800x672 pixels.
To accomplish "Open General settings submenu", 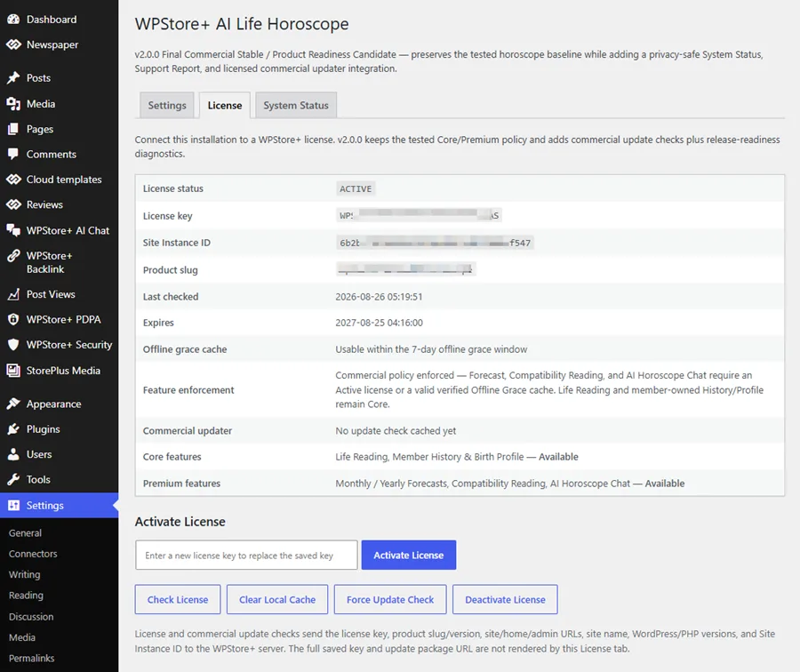I will 25,533.
